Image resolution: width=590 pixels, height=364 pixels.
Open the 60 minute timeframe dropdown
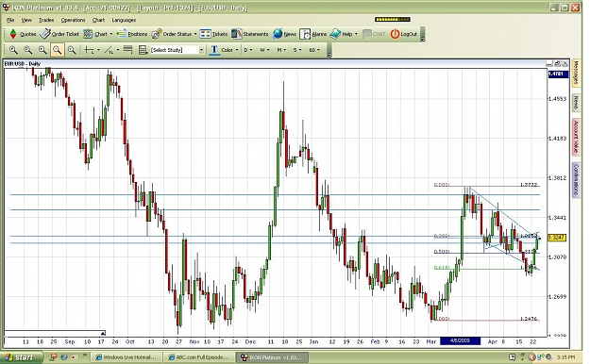pyautogui.click(x=314, y=50)
